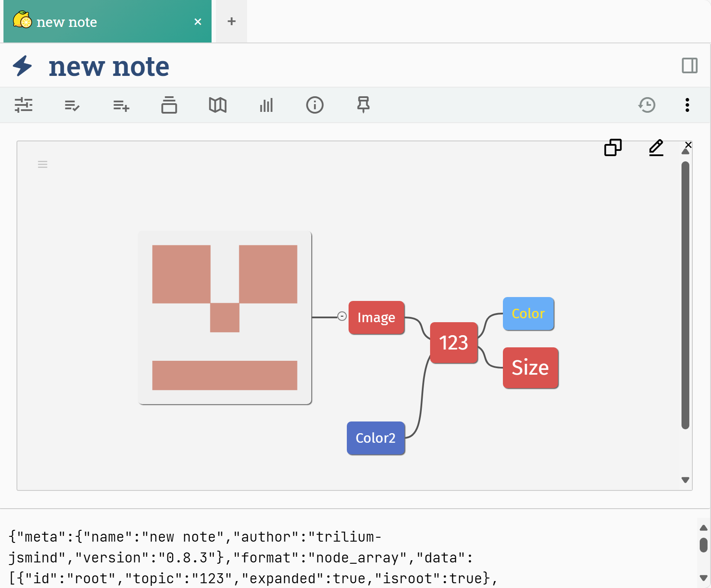Open inherited attributes list-plus icon
The width and height of the screenshot is (711, 588).
click(x=121, y=105)
